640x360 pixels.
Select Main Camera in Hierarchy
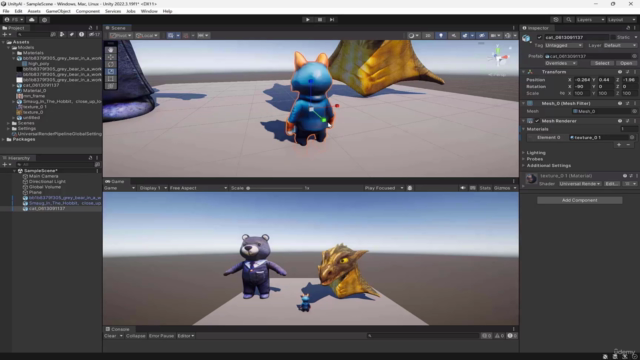pos(43,176)
